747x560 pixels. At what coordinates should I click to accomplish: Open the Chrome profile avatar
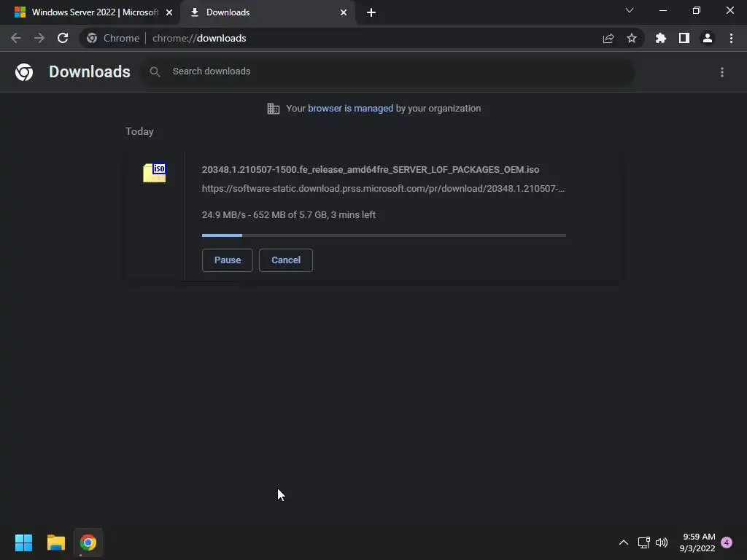(708, 38)
